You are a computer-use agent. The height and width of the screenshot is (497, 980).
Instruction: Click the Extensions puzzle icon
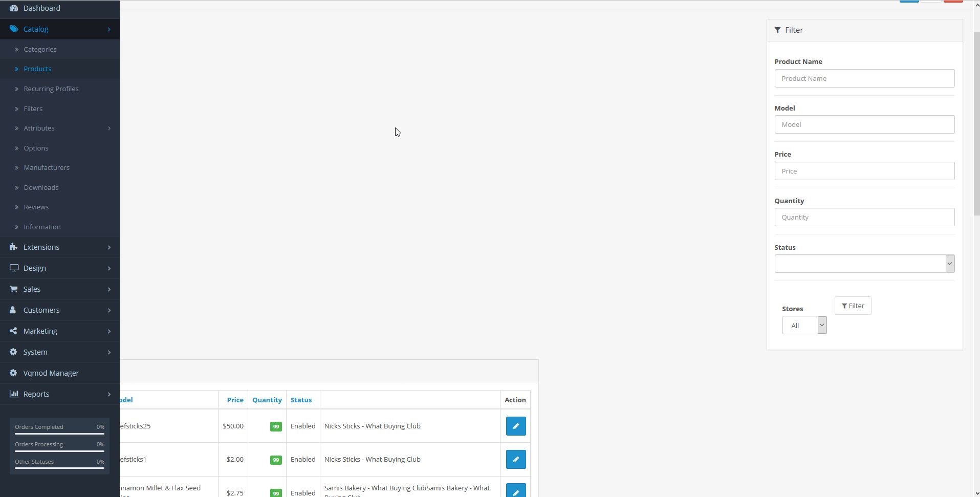14,247
